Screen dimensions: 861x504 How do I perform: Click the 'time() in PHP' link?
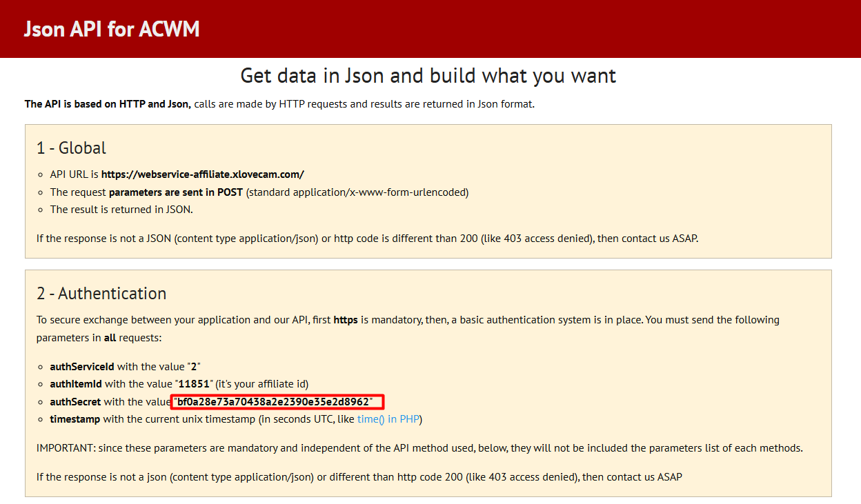[x=388, y=419]
